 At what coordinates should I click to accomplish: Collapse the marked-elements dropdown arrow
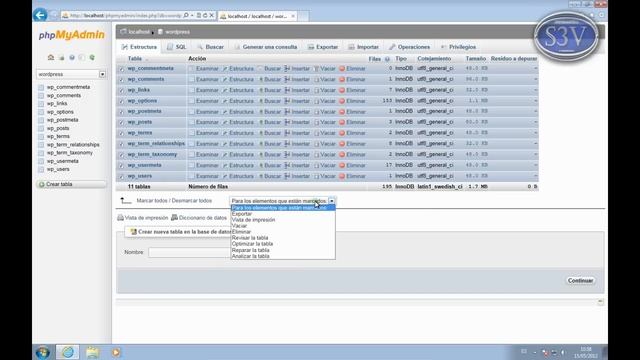click(x=332, y=201)
